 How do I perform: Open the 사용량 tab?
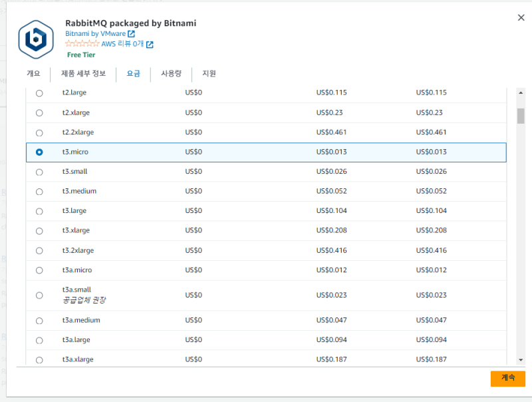(x=172, y=73)
